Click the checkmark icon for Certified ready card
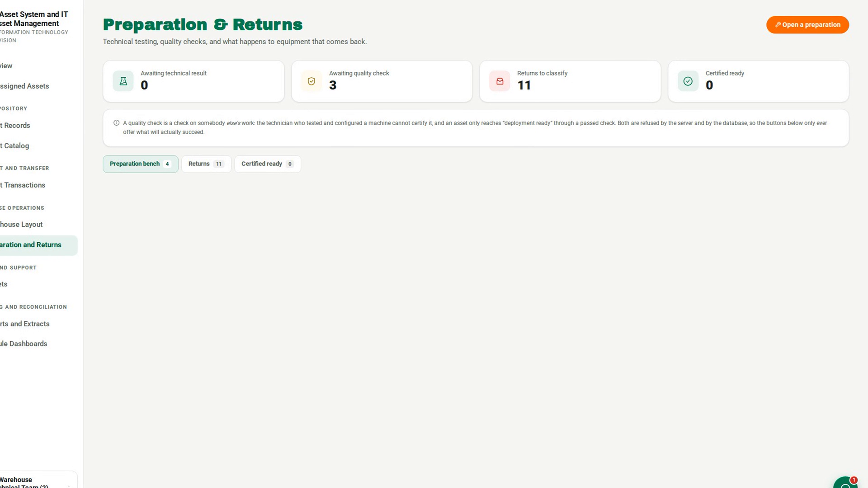The width and height of the screenshot is (868, 488). [x=688, y=81]
